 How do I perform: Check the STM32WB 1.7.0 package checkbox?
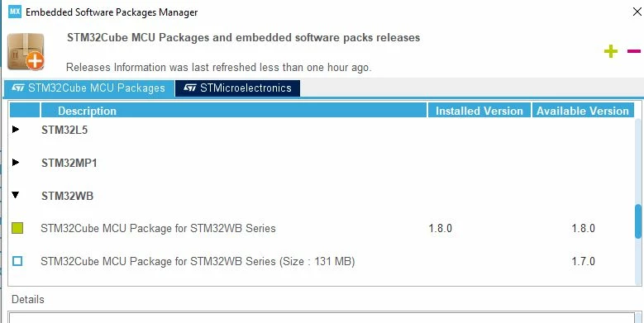tap(17, 261)
